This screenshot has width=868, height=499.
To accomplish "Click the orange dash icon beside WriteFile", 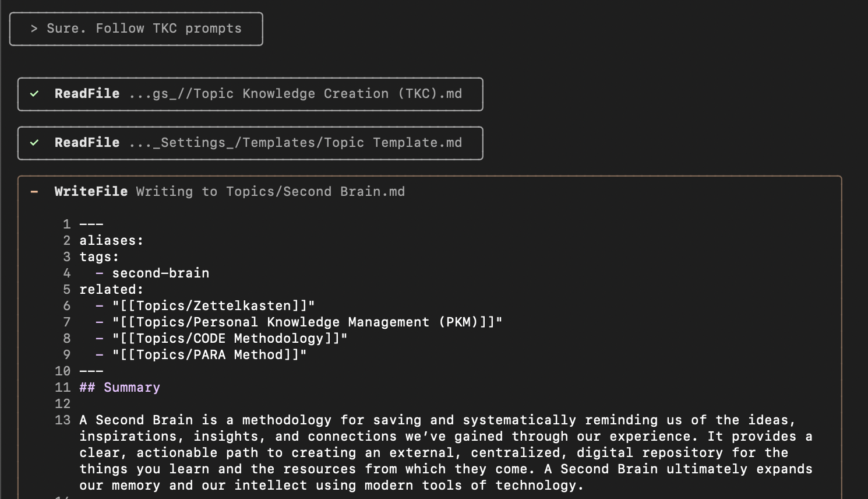I will [x=35, y=192].
